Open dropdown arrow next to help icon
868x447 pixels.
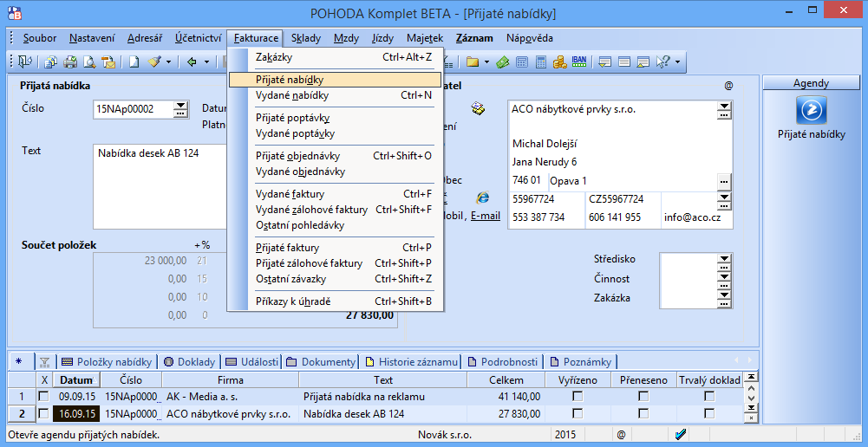(677, 62)
